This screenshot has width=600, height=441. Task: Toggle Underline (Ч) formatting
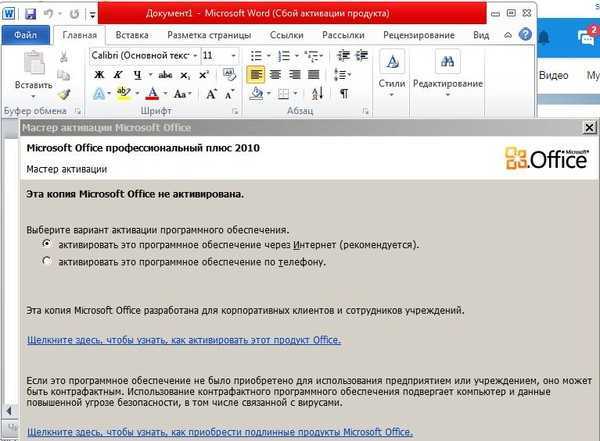coord(137,75)
